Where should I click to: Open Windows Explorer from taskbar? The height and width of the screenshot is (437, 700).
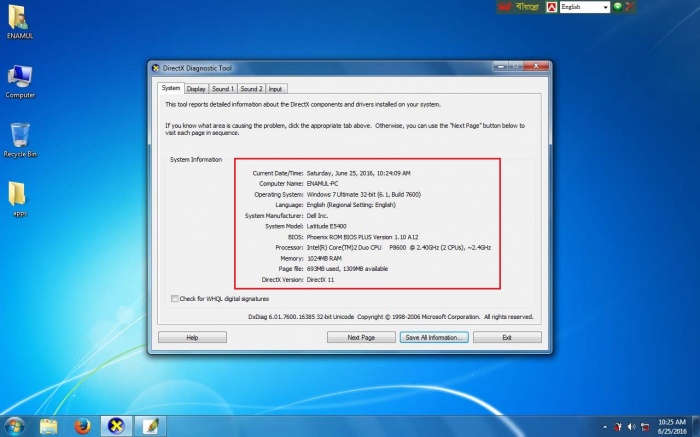click(x=48, y=426)
